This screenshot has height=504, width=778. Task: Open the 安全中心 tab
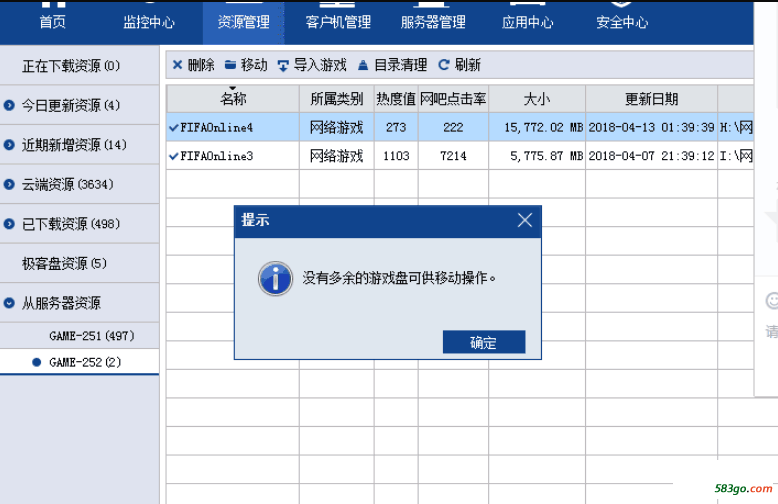[x=622, y=22]
